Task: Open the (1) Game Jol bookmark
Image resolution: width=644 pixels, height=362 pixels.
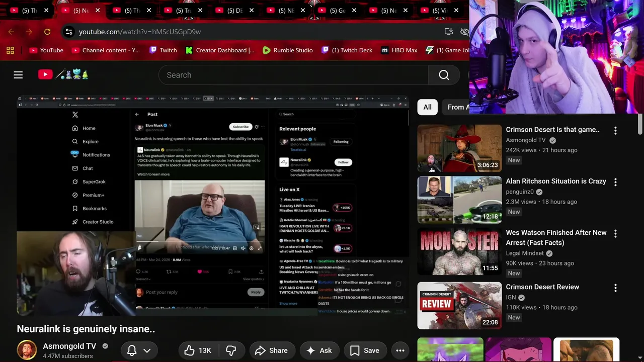Action: [447, 50]
